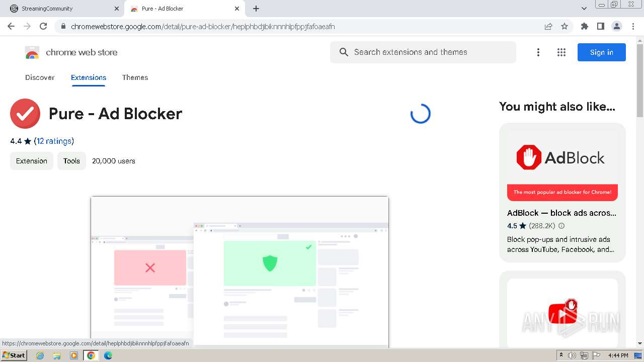This screenshot has width=644, height=362.
Task: Bookmark this page with the star icon
Action: point(565,26)
